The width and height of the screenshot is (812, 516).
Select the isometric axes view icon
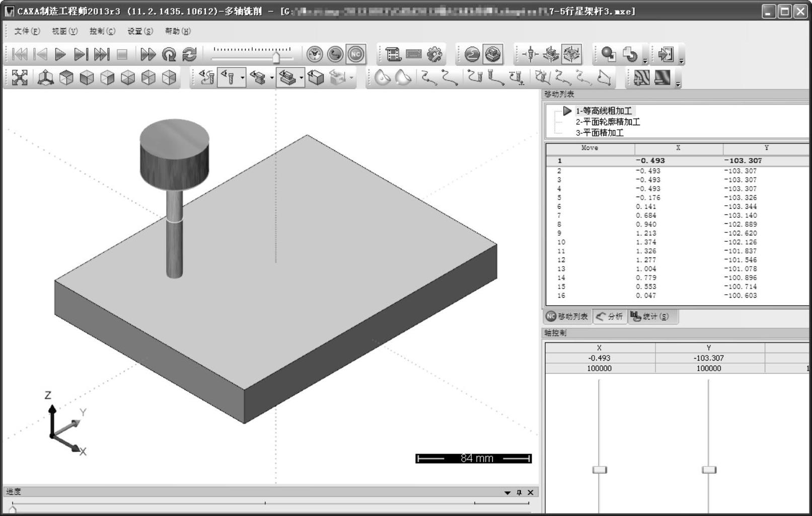pyautogui.click(x=46, y=77)
